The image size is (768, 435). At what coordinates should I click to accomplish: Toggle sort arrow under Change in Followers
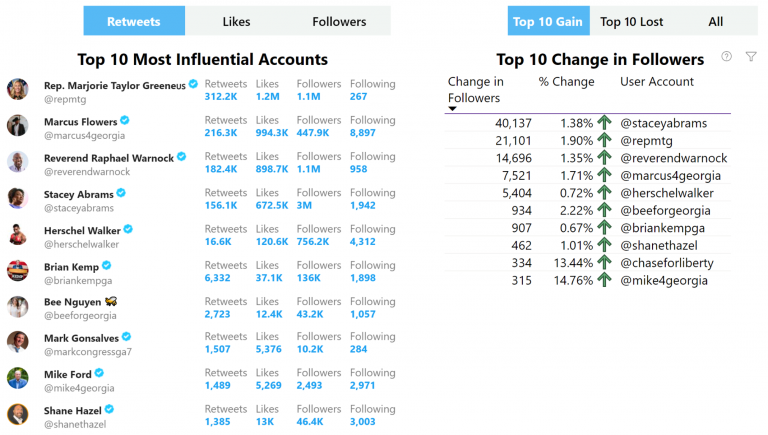pyautogui.click(x=453, y=109)
